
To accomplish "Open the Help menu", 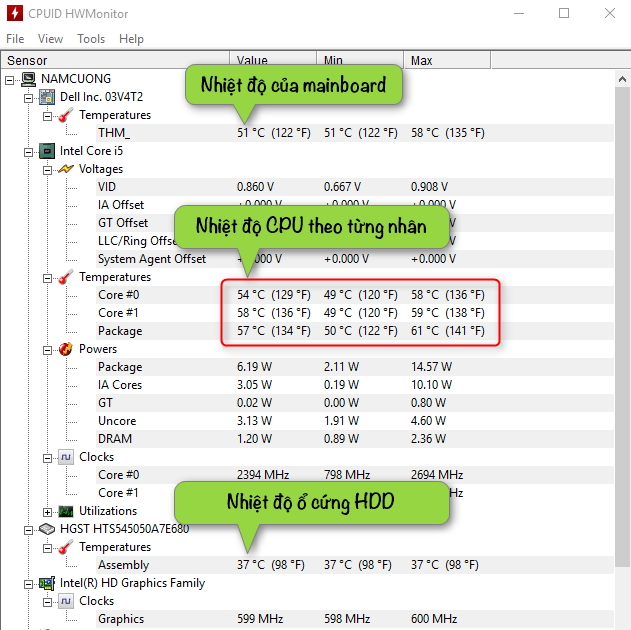I will (131, 39).
